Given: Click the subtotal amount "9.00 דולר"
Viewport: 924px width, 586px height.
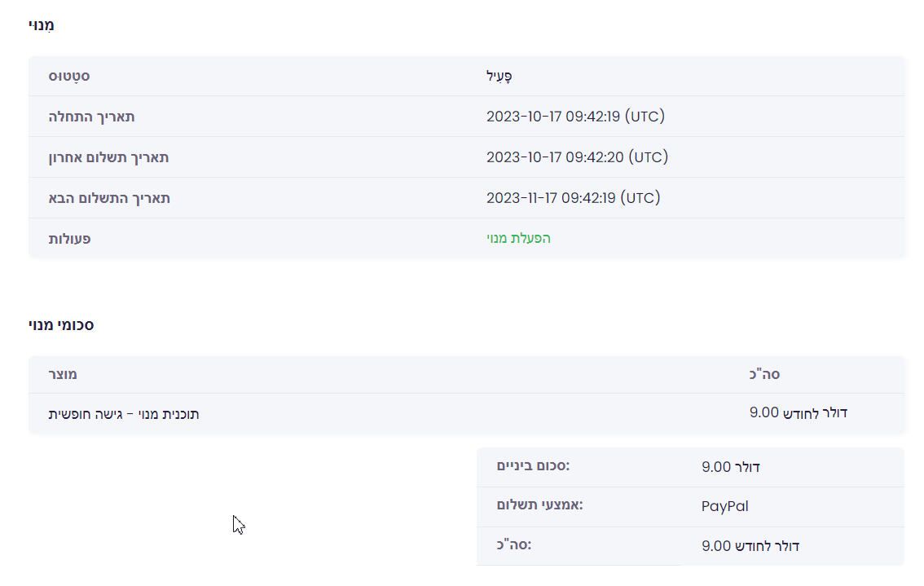Looking at the screenshot, I should pos(730,467).
